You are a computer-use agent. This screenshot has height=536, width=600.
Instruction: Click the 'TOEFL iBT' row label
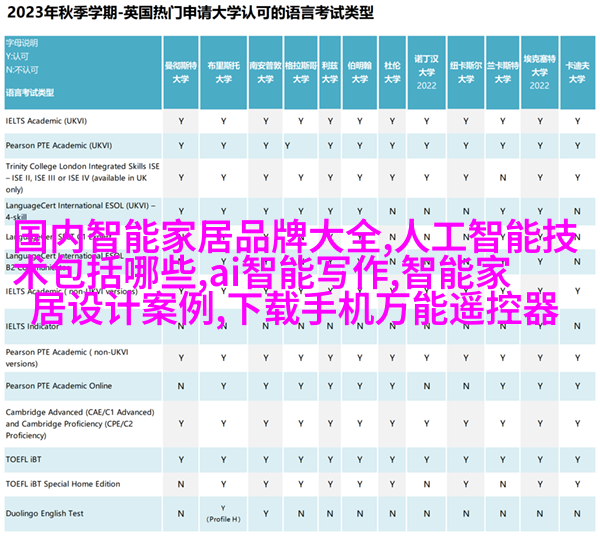click(23, 459)
